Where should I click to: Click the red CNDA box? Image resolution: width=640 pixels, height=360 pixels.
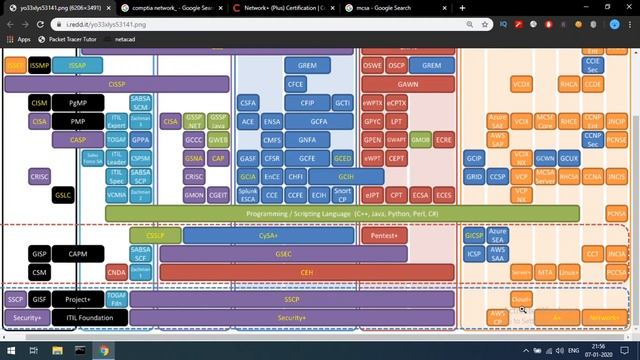click(x=116, y=272)
